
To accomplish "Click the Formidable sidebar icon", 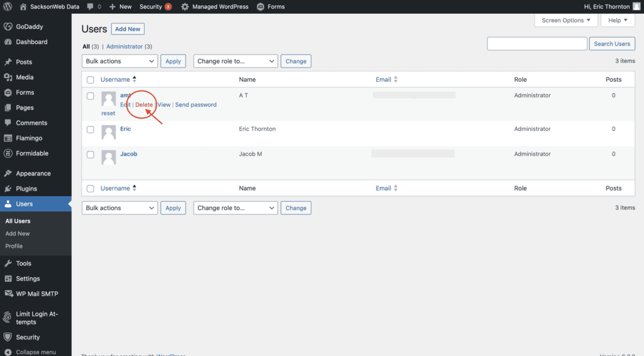I will (x=8, y=153).
